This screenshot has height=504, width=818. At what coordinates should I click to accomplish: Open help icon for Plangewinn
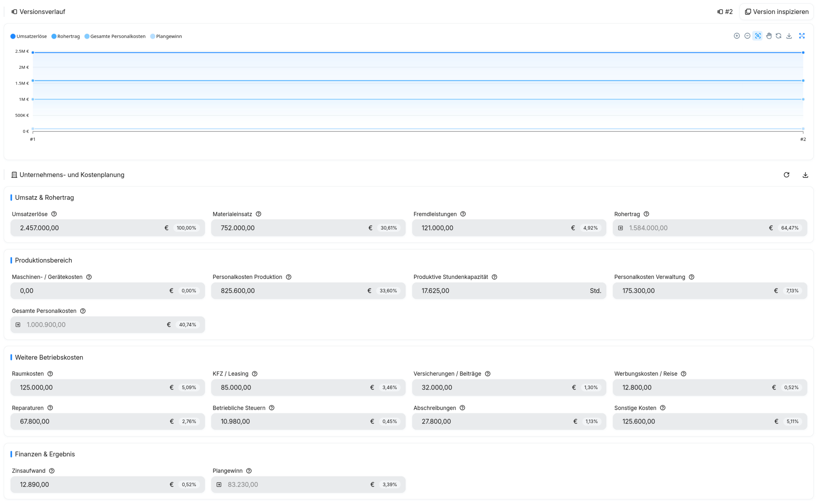[x=249, y=471]
